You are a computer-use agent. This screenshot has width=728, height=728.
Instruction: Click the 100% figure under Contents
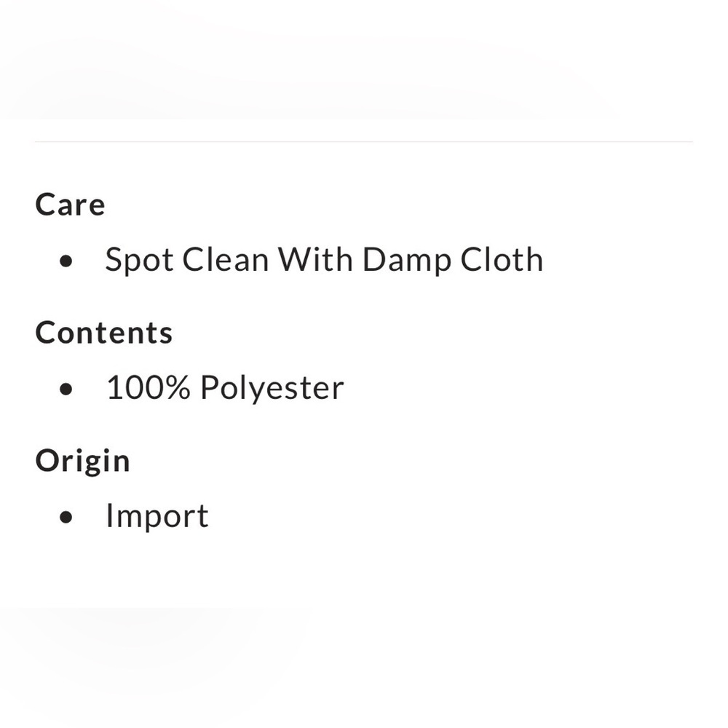pos(149,387)
